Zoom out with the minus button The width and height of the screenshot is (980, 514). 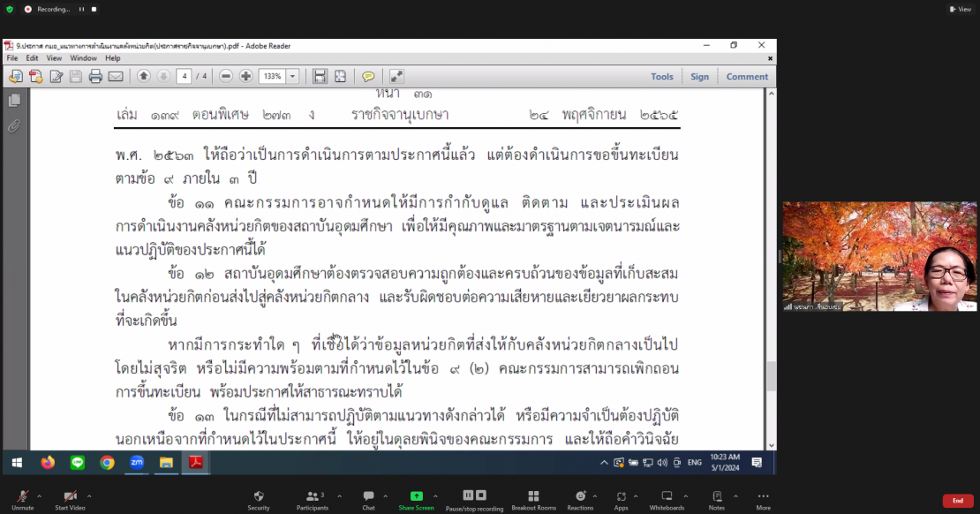click(226, 76)
